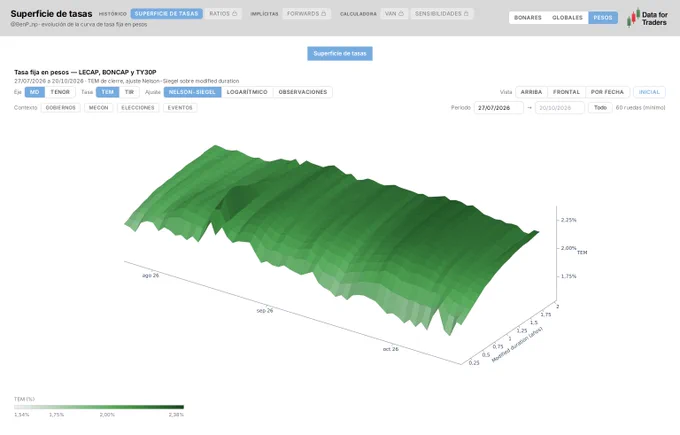680x435 pixels.
Task: Click the Todo period button
Action: (600, 108)
